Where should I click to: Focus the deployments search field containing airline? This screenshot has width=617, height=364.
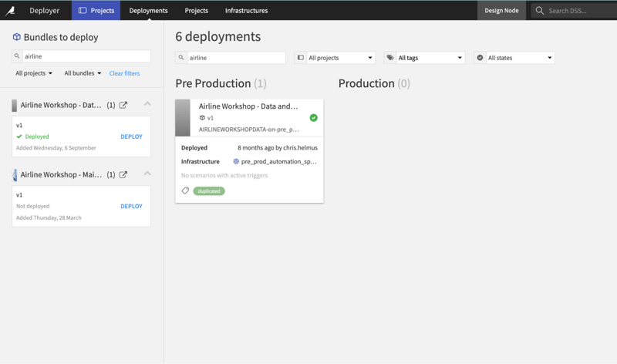[231, 58]
